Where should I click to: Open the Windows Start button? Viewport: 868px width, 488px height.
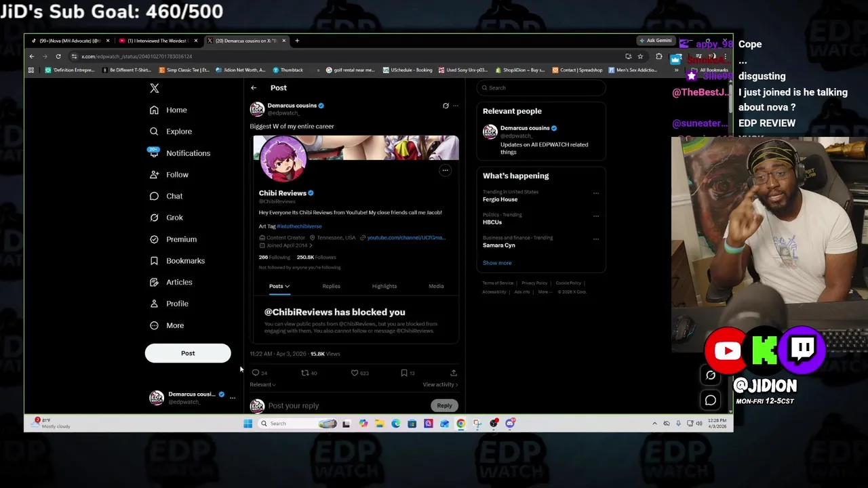[248, 424]
